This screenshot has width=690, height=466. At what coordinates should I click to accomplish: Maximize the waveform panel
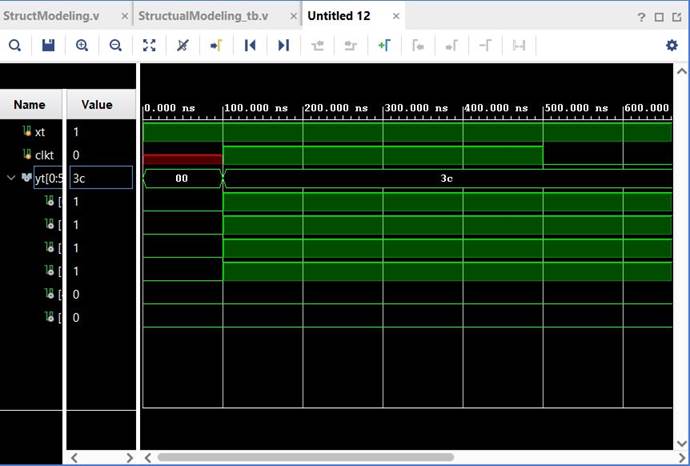pos(659,17)
